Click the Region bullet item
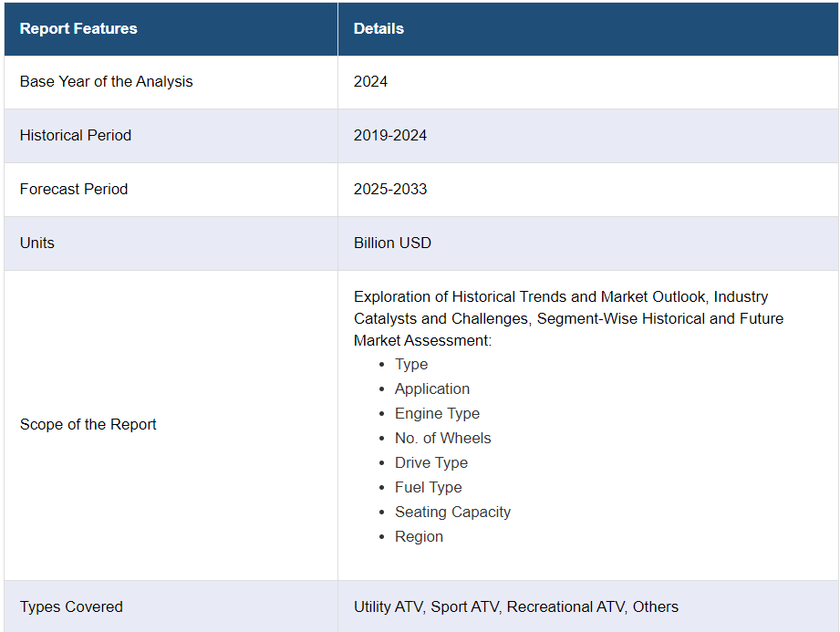 click(419, 537)
